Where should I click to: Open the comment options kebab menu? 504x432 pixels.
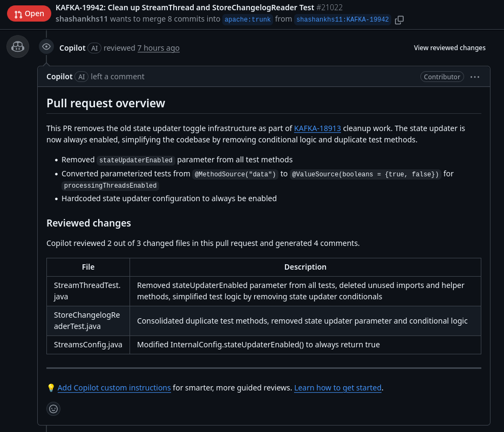coord(475,77)
